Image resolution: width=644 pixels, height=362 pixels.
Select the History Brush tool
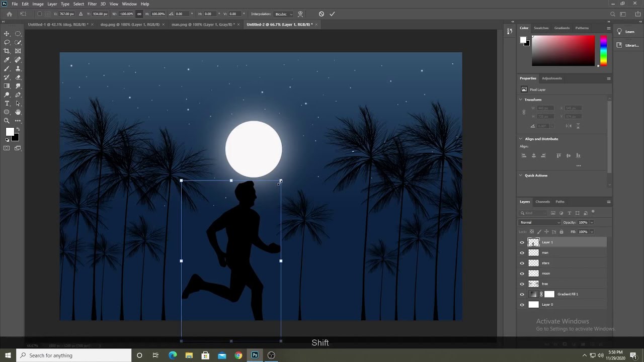(7, 77)
